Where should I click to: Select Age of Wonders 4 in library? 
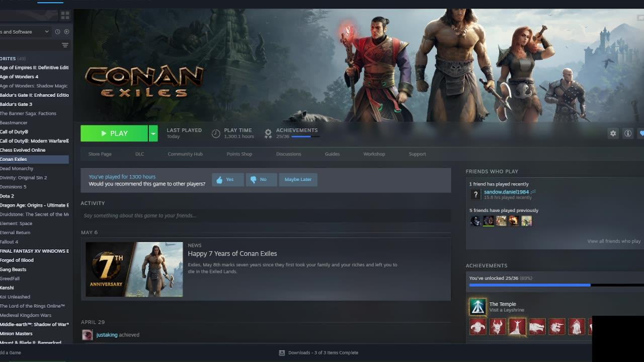[x=19, y=77]
